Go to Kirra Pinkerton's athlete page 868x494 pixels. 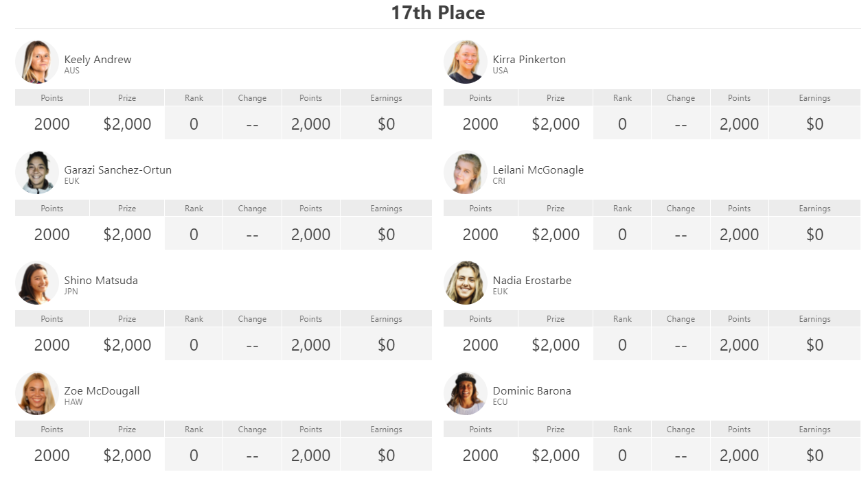[x=529, y=60]
